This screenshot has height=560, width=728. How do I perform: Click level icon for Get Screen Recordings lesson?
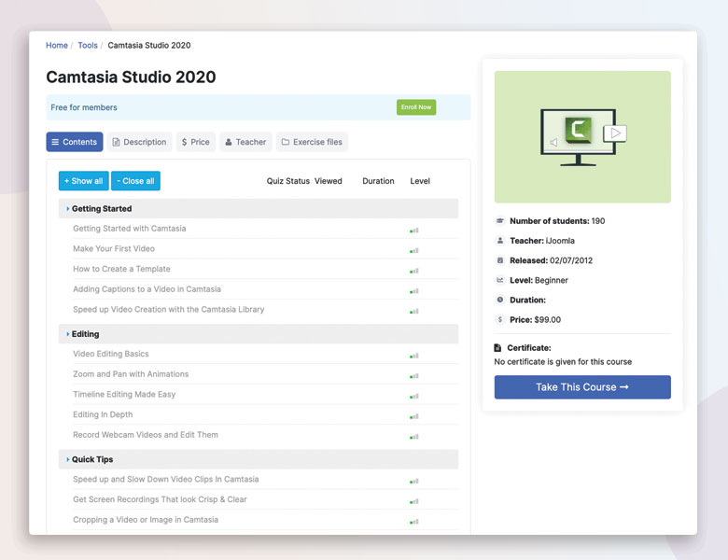(414, 501)
